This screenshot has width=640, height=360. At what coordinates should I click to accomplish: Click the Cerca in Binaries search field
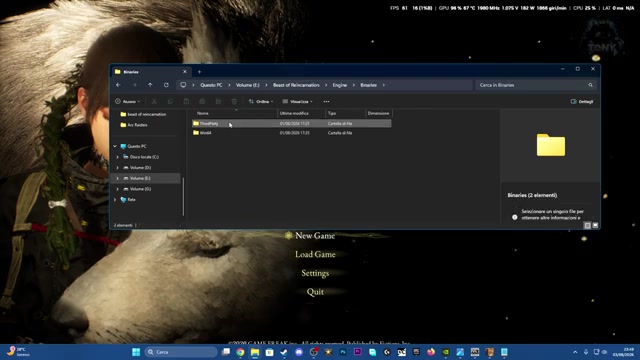tap(535, 85)
